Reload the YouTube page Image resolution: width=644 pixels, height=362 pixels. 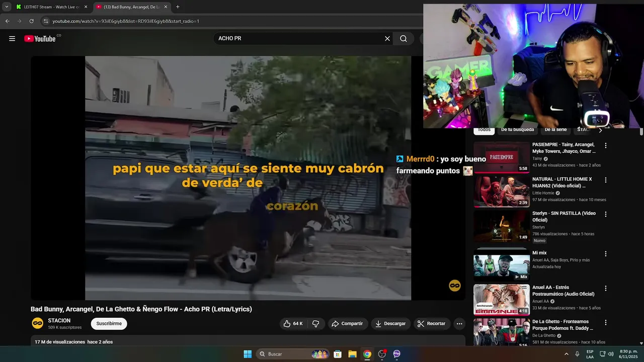coord(31,21)
